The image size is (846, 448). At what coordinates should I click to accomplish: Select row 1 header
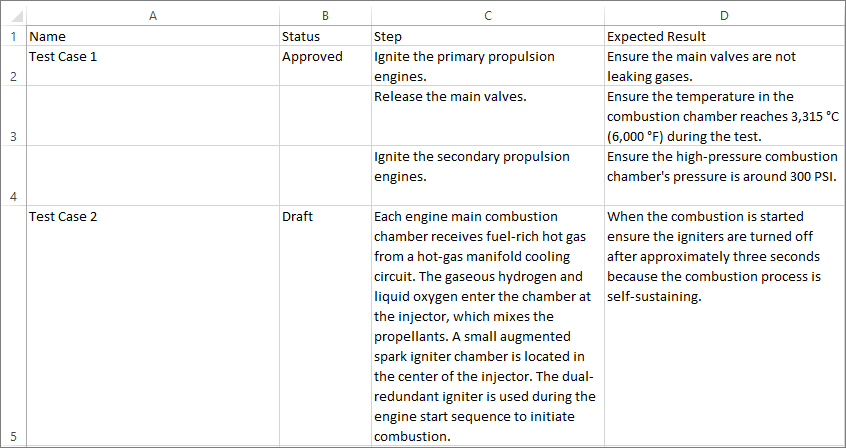click(x=13, y=36)
